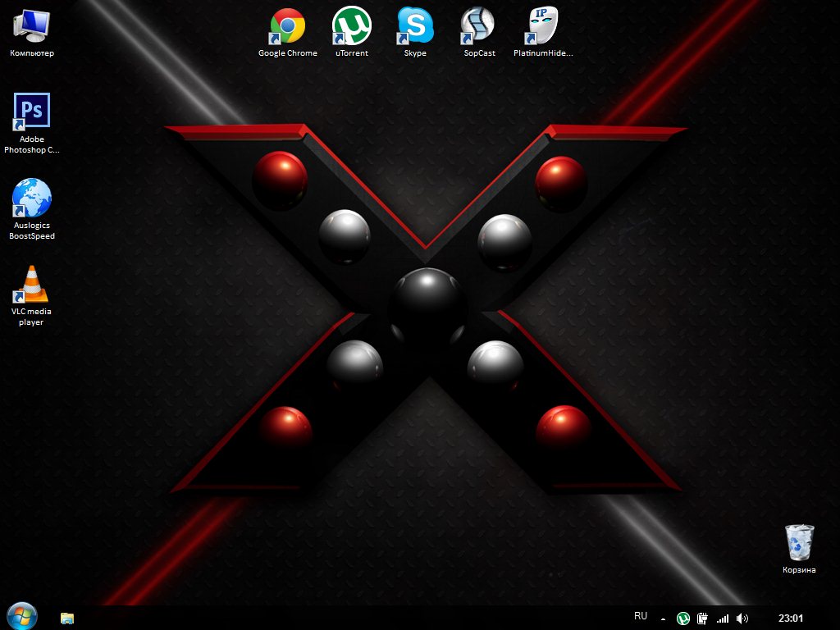Viewport: 840px width, 630px height.
Task: Open Windows Explorer from the taskbar
Action: pos(67,618)
